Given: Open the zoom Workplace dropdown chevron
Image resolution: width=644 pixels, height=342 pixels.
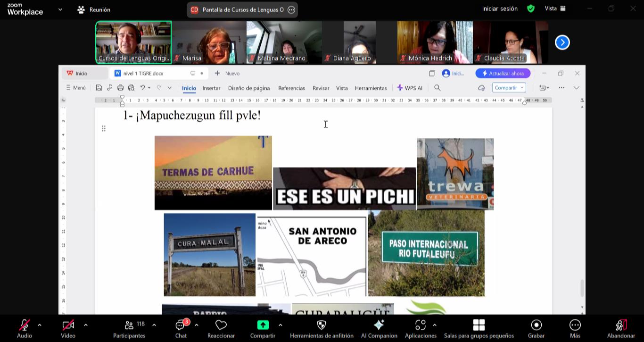Looking at the screenshot, I should pos(60,9).
